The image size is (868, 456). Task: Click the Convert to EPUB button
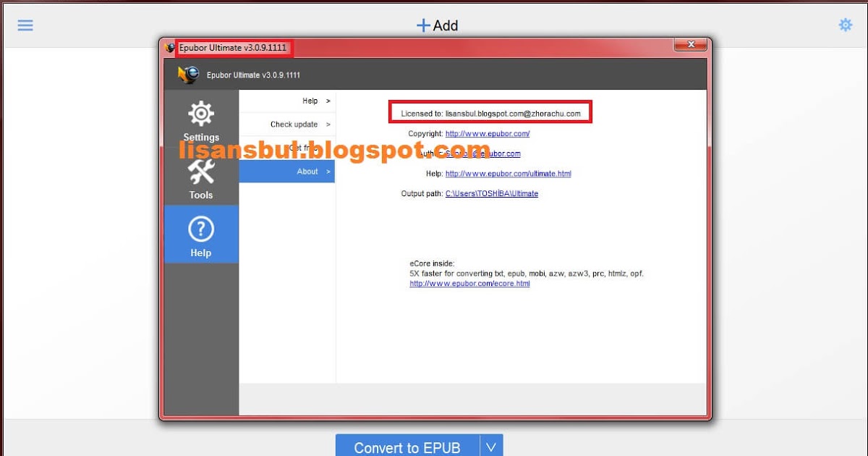(407, 446)
